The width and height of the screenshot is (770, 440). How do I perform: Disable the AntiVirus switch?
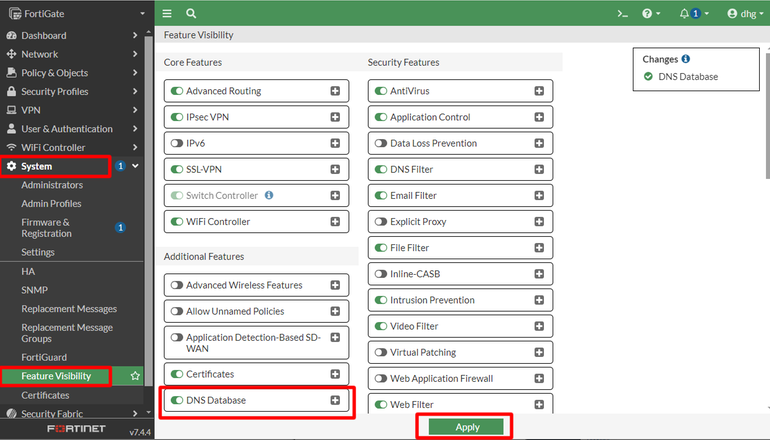click(x=381, y=91)
